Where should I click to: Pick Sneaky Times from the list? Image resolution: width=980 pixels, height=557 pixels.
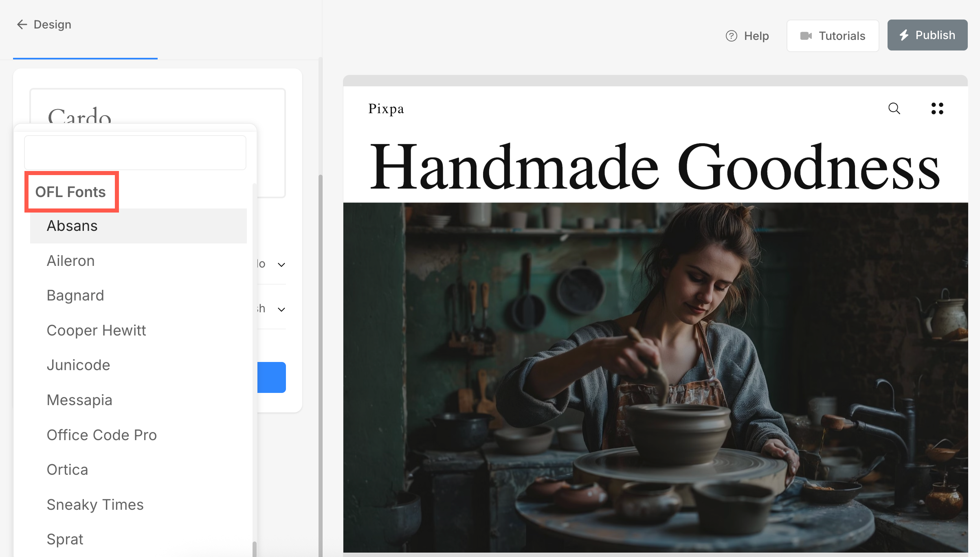[x=95, y=504]
